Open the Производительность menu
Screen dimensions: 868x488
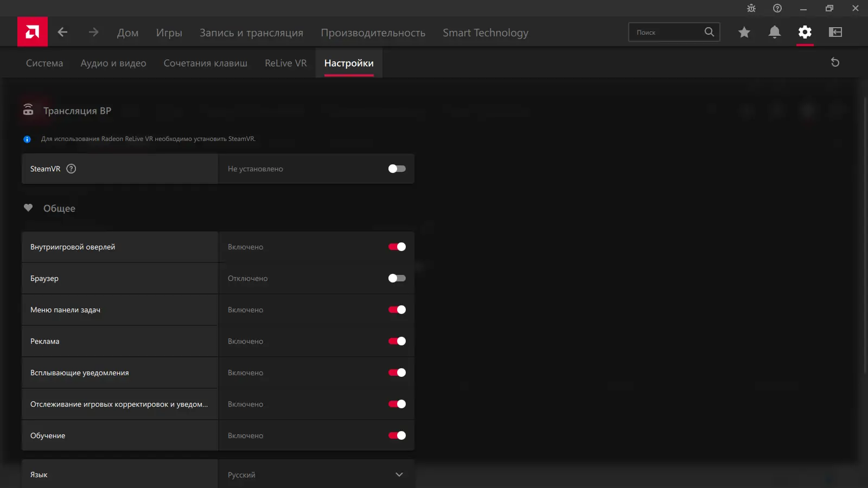373,33
